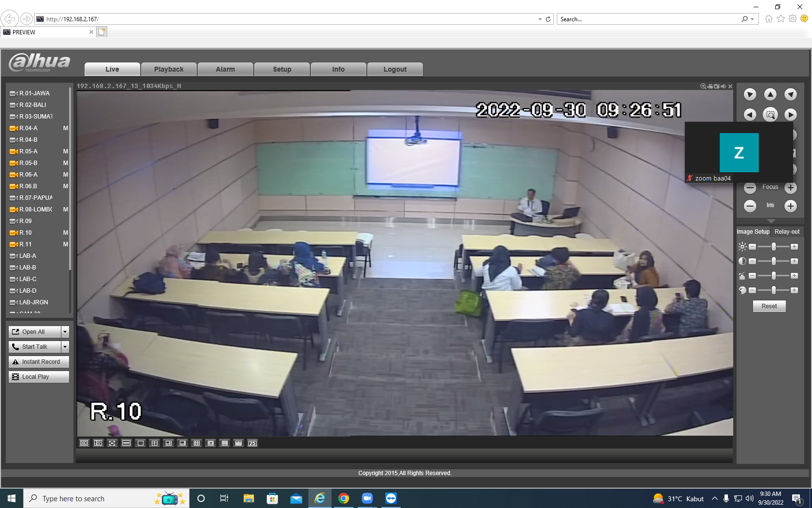Increase brightness with its plus button
812x508 pixels.
[794, 247]
